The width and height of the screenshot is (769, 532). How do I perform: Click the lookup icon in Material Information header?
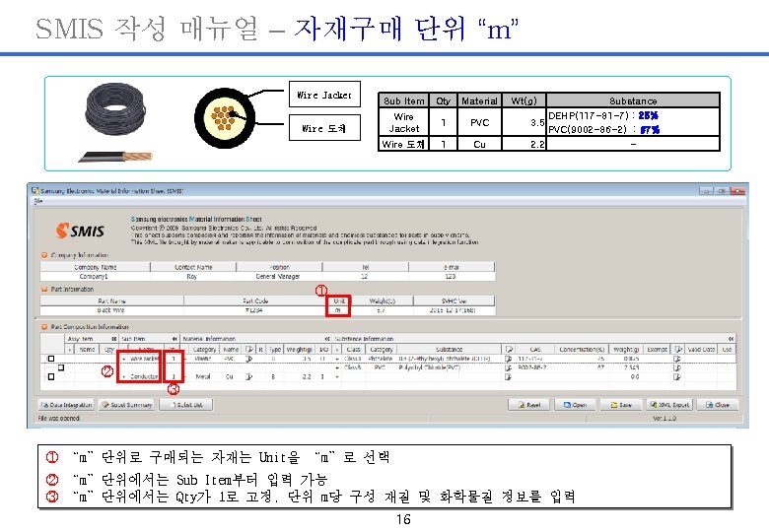point(249,350)
